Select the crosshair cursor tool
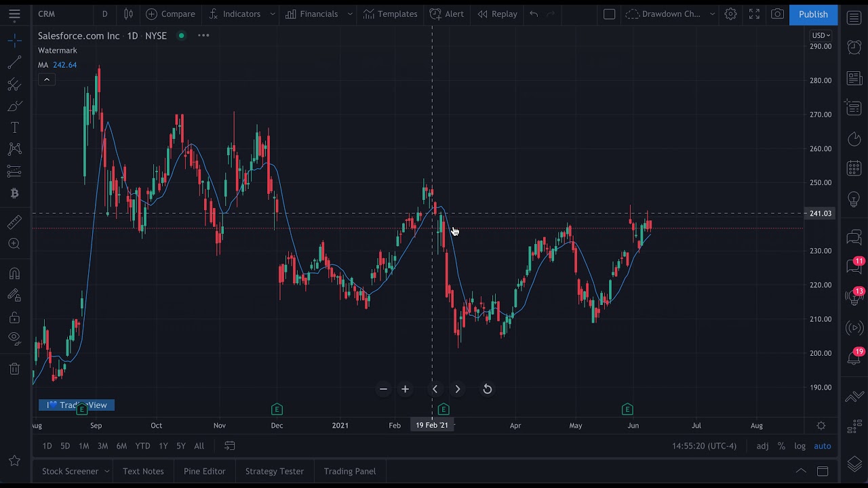Viewport: 868px width, 488px height. tap(14, 41)
